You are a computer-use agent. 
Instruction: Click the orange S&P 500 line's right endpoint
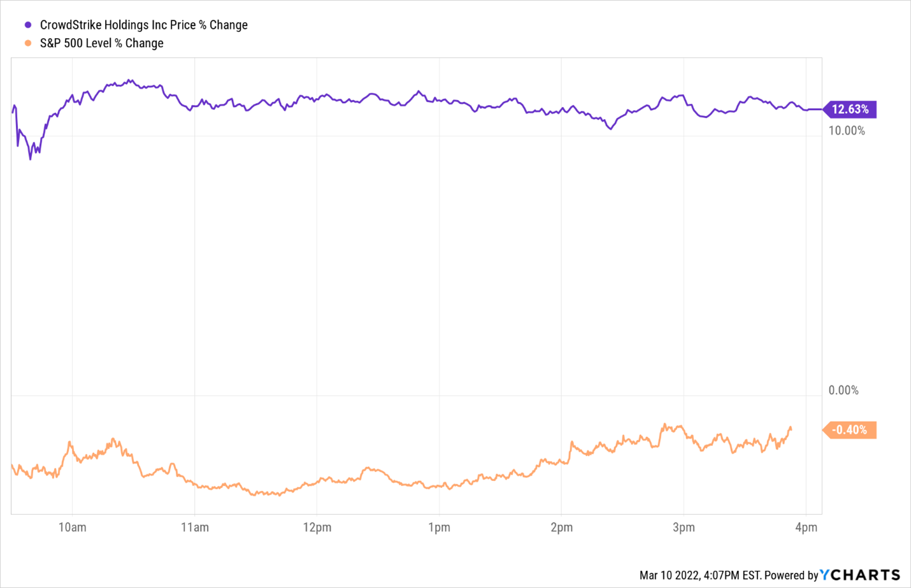pos(791,427)
